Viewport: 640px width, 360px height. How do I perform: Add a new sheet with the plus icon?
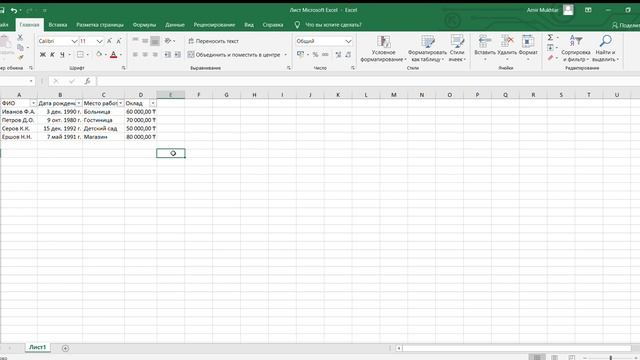point(65,348)
